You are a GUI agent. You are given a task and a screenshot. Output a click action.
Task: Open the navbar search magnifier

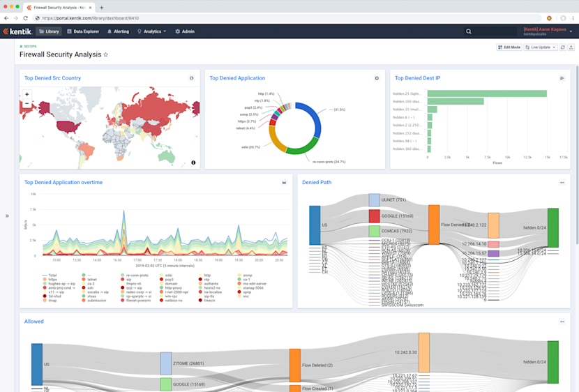pyautogui.click(x=469, y=32)
